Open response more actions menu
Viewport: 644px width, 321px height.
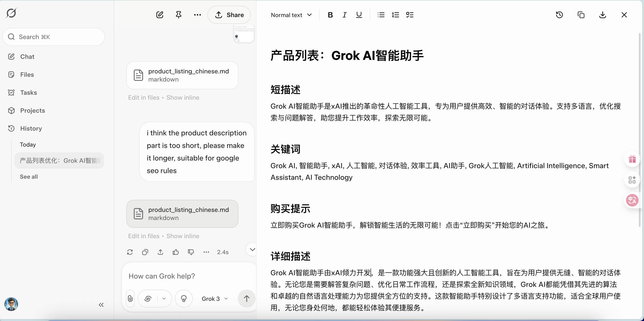point(206,252)
